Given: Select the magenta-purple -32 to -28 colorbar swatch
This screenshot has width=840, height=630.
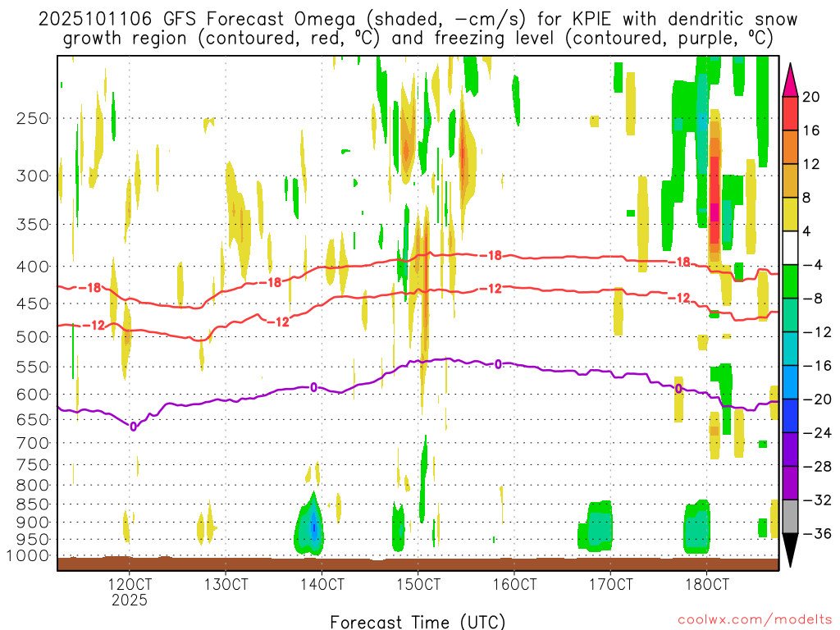Looking at the screenshot, I should (x=790, y=483).
